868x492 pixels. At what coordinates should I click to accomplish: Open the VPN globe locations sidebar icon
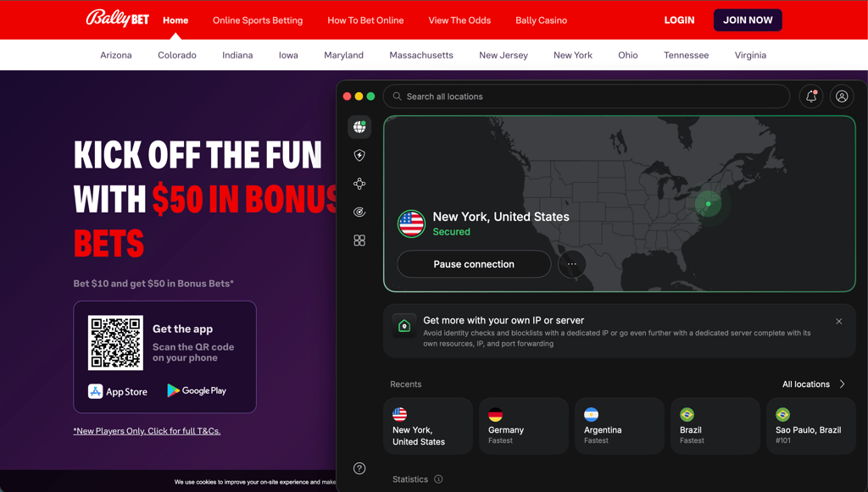coord(359,127)
